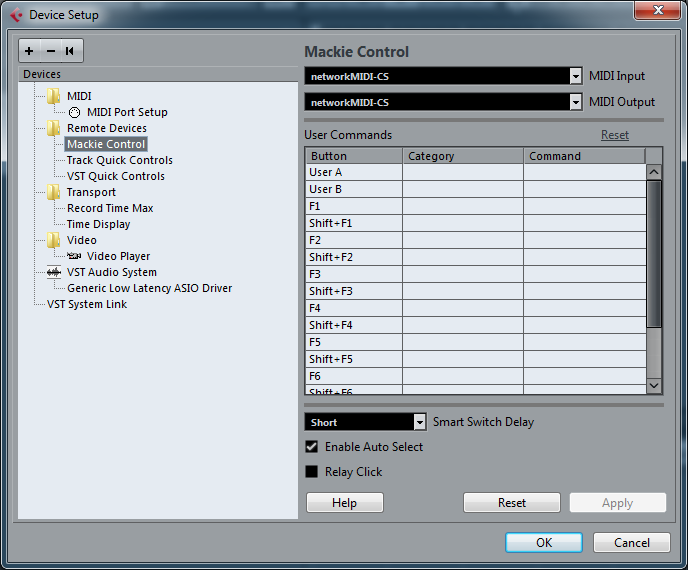The height and width of the screenshot is (570, 688).
Task: Open the MIDI Input dropdown
Action: (575, 76)
